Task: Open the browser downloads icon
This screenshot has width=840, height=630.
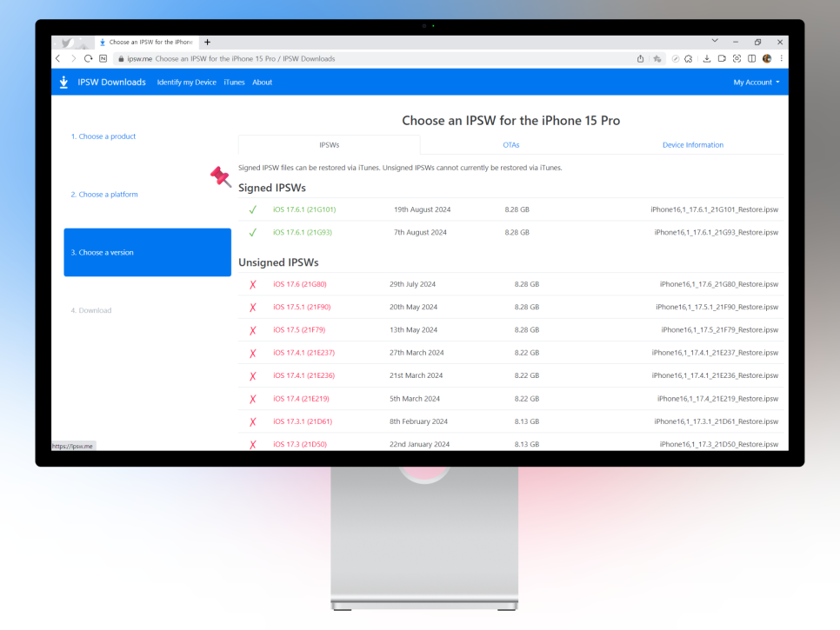Action: [x=707, y=58]
